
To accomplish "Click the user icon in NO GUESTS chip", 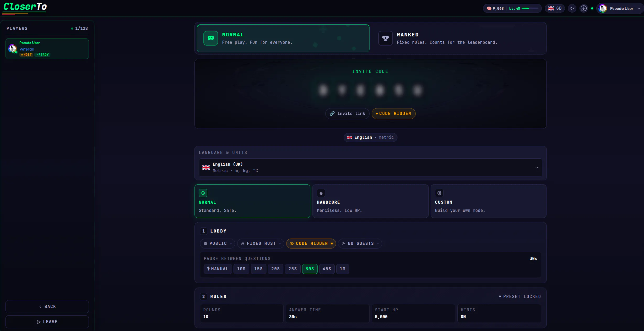I will pos(344,244).
